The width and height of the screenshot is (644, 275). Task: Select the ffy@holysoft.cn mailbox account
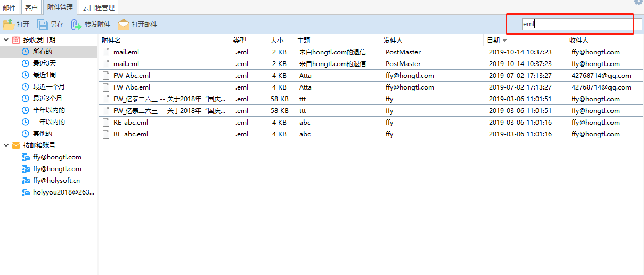(x=56, y=181)
